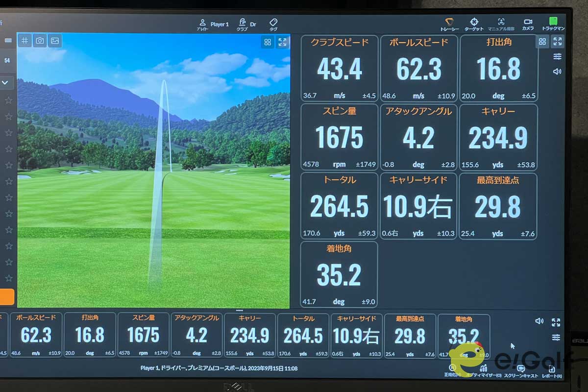The height and width of the screenshot is (392, 588).
Task: Select the large landing angle (着地角) 35.2 tile
Action: (x=339, y=274)
